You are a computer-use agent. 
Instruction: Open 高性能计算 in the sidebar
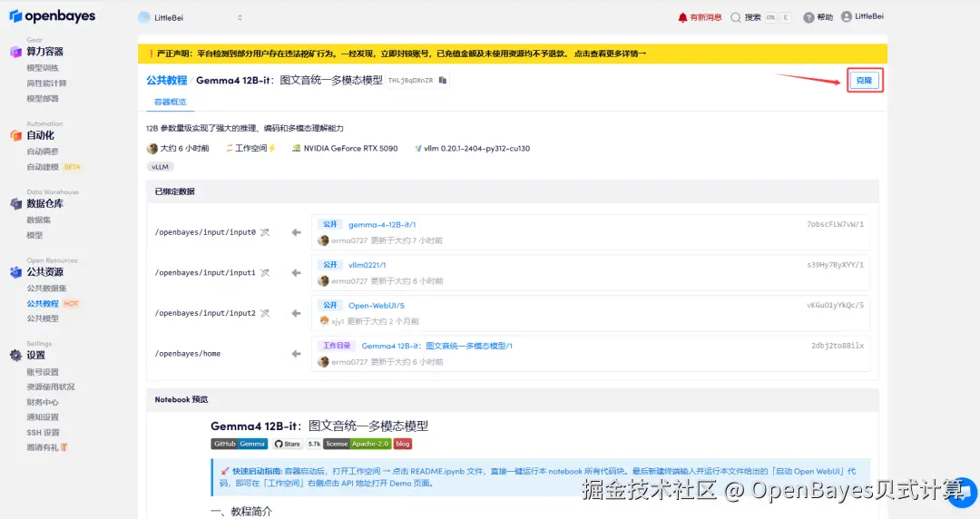[x=46, y=83]
